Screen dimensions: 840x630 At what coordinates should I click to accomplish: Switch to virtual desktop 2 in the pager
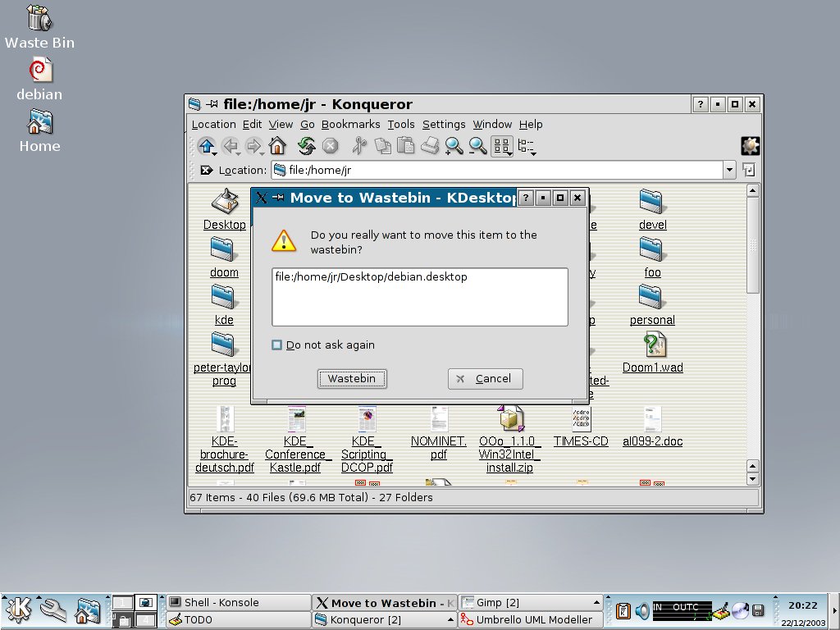coord(146,602)
